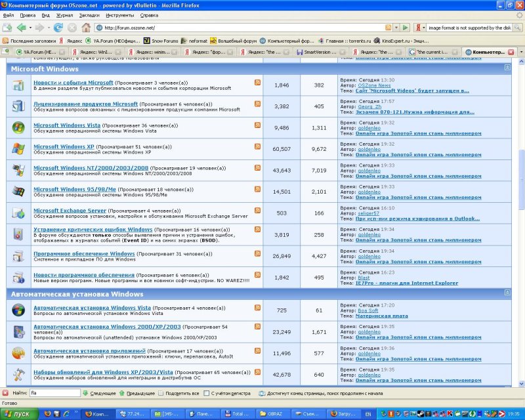Click the back navigation arrow
The height and width of the screenshot is (420, 525).
pyautogui.click(x=21, y=28)
